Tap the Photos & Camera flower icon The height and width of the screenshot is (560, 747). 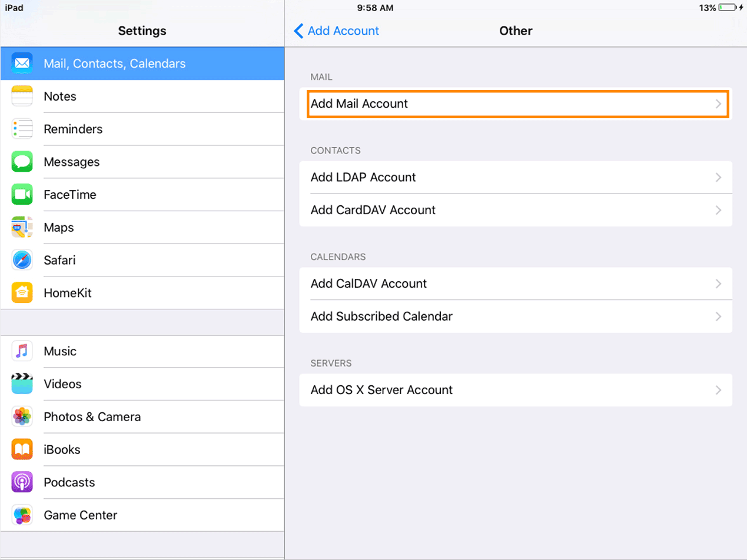(x=22, y=416)
